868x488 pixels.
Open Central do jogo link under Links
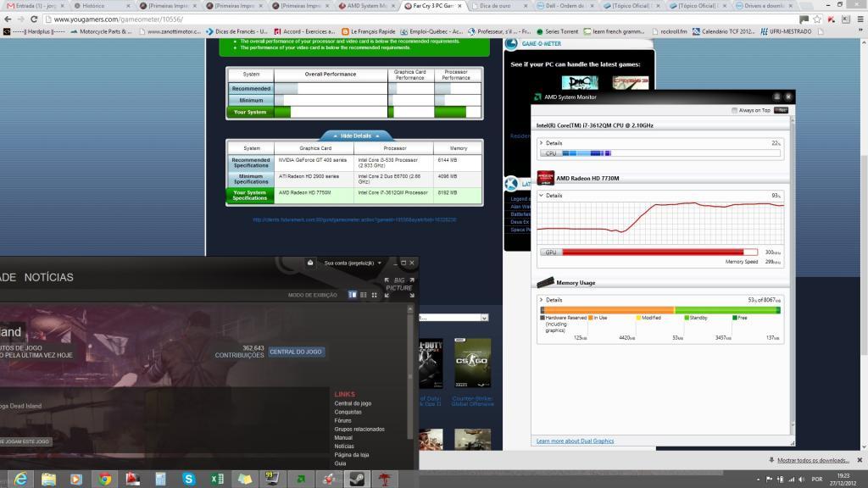coord(353,403)
